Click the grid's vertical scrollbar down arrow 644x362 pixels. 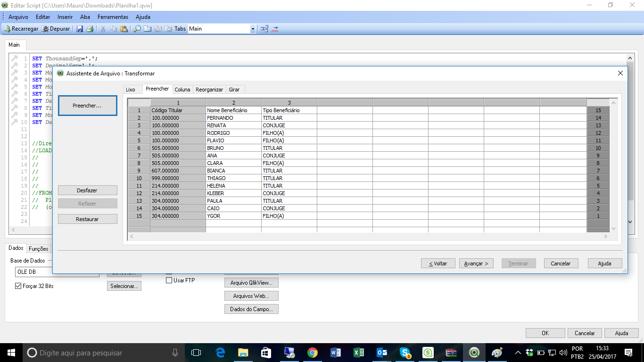point(613,229)
